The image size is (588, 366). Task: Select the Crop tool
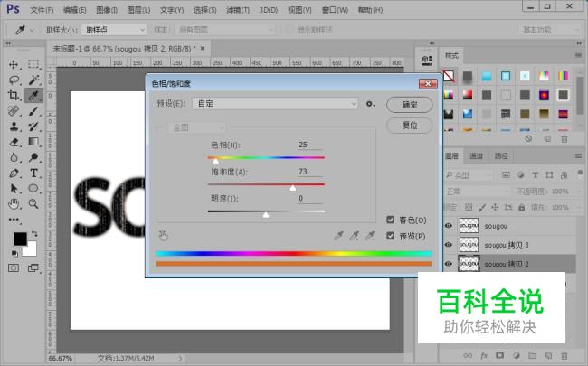(x=14, y=96)
